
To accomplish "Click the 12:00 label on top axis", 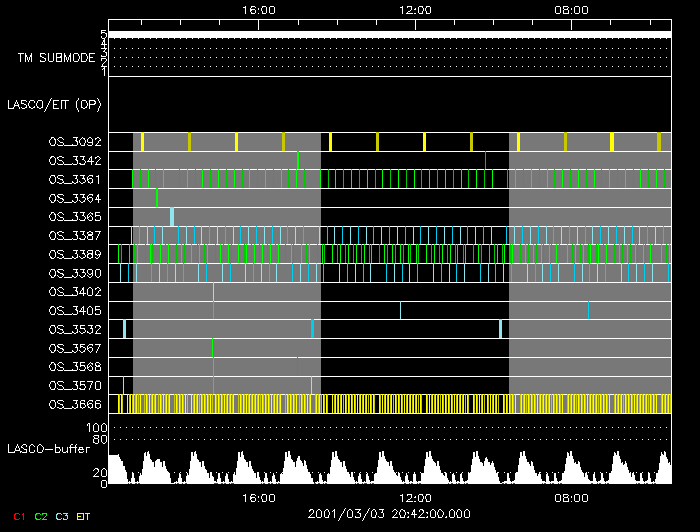I will [415, 9].
